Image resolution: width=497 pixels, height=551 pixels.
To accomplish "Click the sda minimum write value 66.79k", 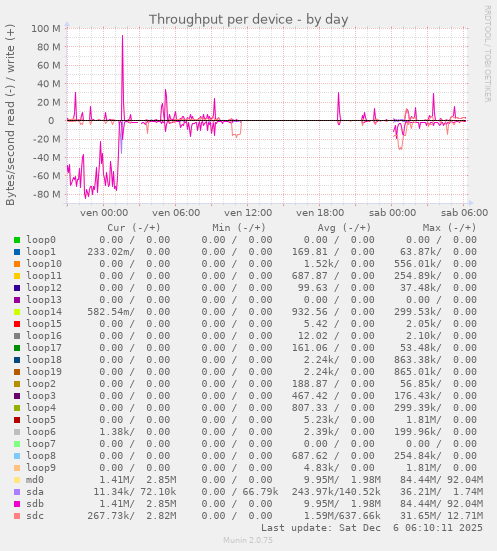I will click(x=260, y=492).
